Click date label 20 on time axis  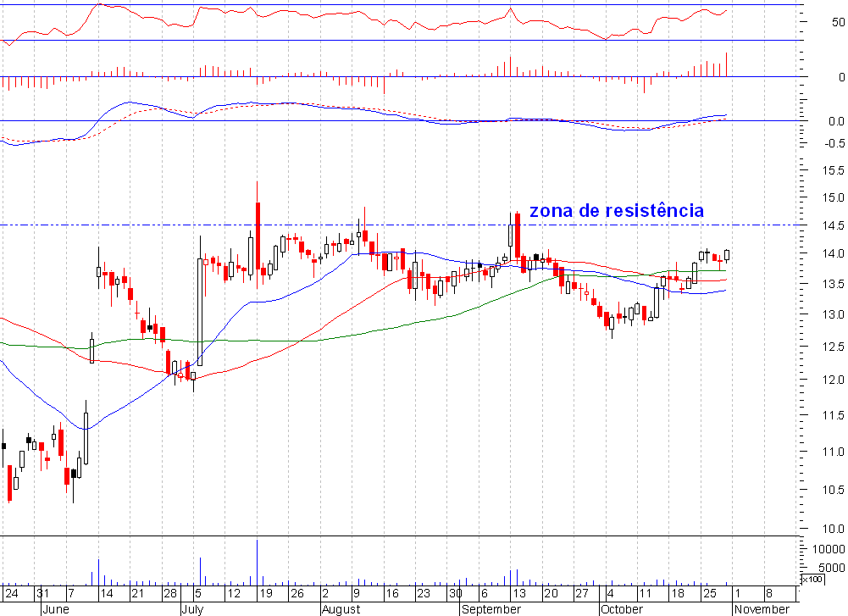(551, 594)
